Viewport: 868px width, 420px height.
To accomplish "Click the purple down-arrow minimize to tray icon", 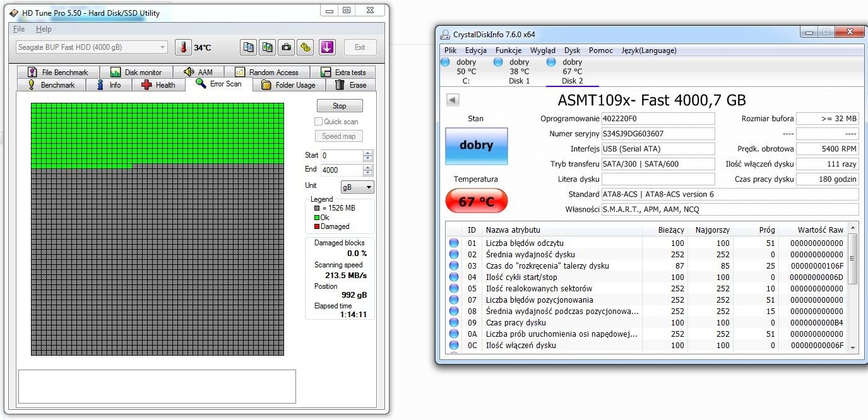I will point(326,47).
